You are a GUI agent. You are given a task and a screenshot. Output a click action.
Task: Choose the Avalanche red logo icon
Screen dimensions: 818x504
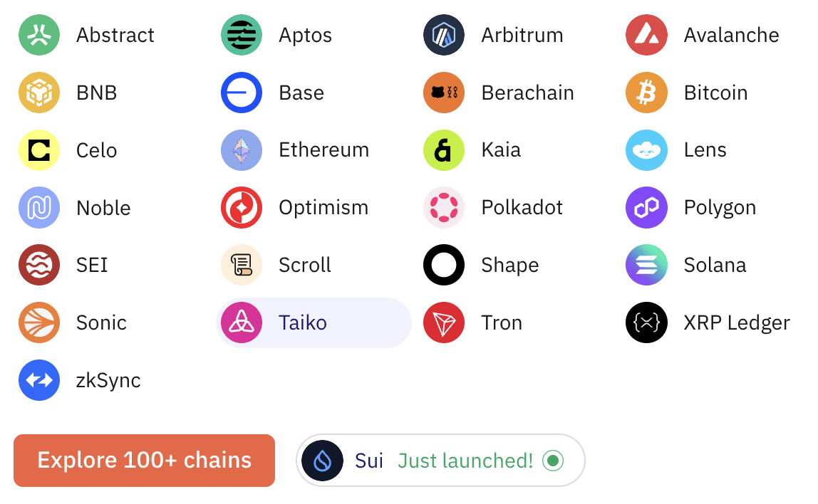(x=646, y=35)
